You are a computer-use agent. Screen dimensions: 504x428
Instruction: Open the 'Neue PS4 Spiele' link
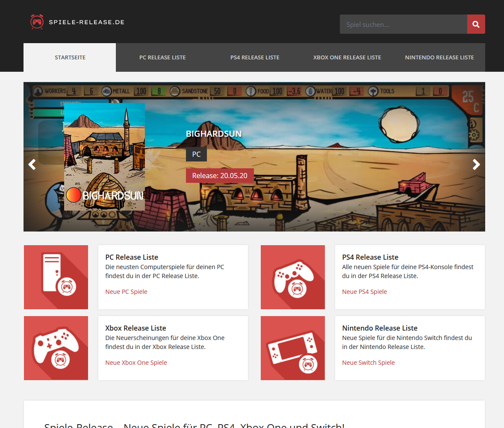365,292
